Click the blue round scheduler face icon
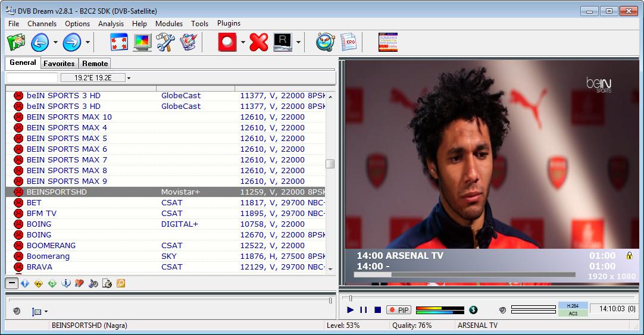644x335 pixels. [x=326, y=42]
